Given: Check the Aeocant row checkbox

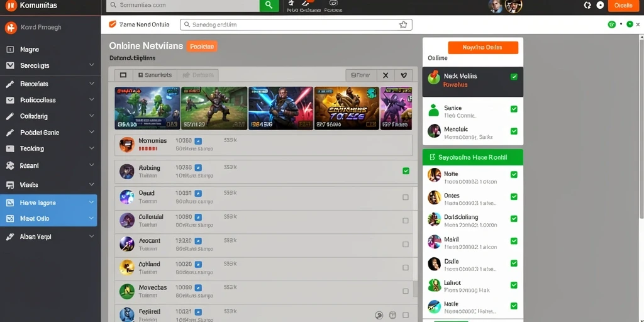Looking at the screenshot, I should pos(406,245).
